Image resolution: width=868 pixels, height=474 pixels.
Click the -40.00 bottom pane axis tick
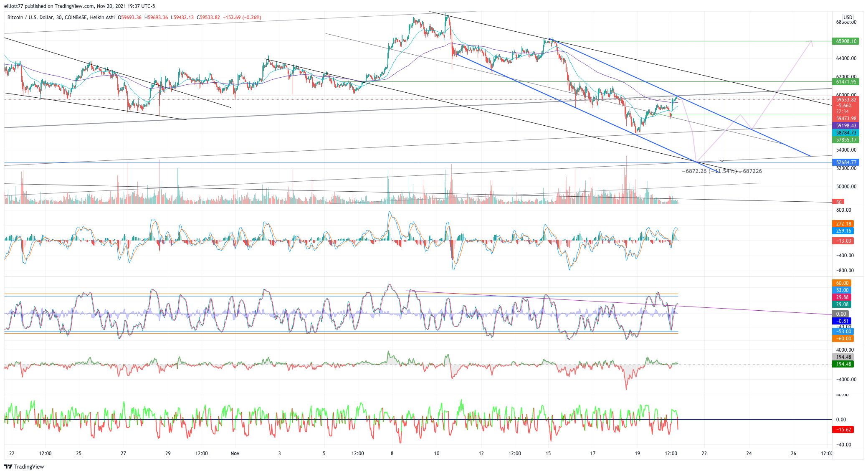pos(844,445)
